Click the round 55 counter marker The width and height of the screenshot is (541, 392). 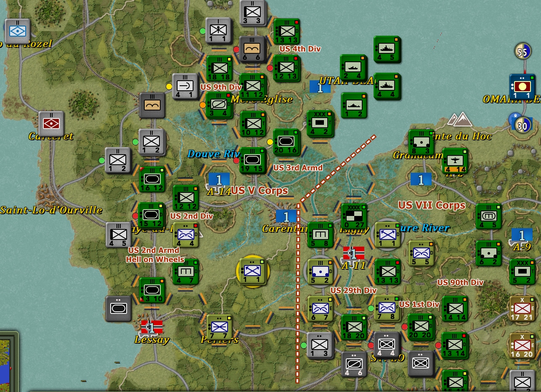tap(522, 51)
